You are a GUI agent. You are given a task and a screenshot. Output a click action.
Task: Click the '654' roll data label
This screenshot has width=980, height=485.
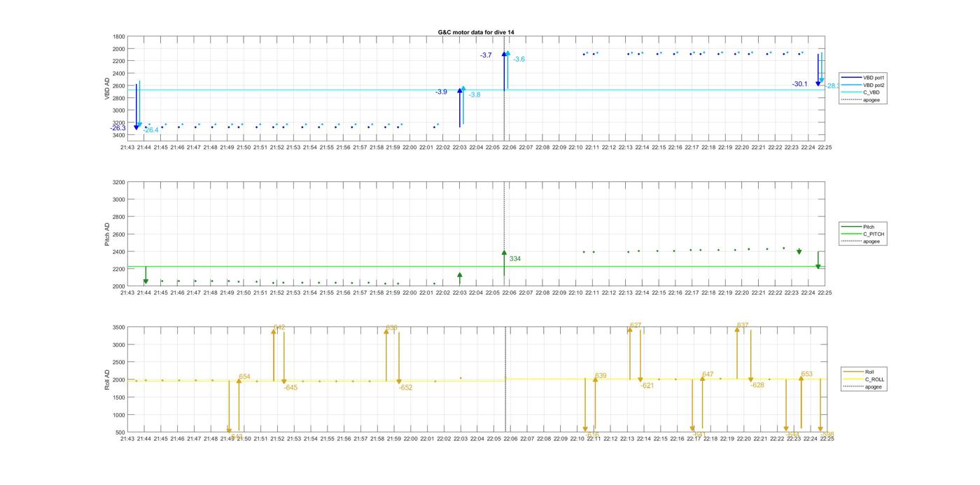(244, 377)
